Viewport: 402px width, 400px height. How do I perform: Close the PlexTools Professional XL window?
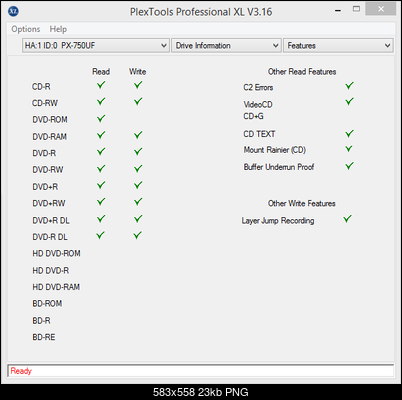pyautogui.click(x=381, y=9)
